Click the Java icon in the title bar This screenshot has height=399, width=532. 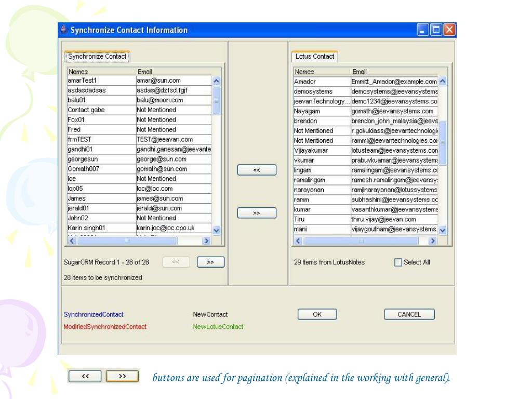click(x=63, y=30)
